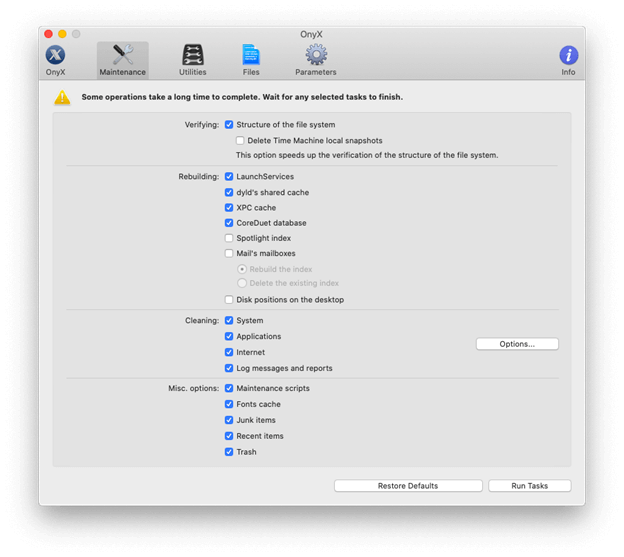
Task: Open the OnyX toolbar icon
Action: coord(55,55)
